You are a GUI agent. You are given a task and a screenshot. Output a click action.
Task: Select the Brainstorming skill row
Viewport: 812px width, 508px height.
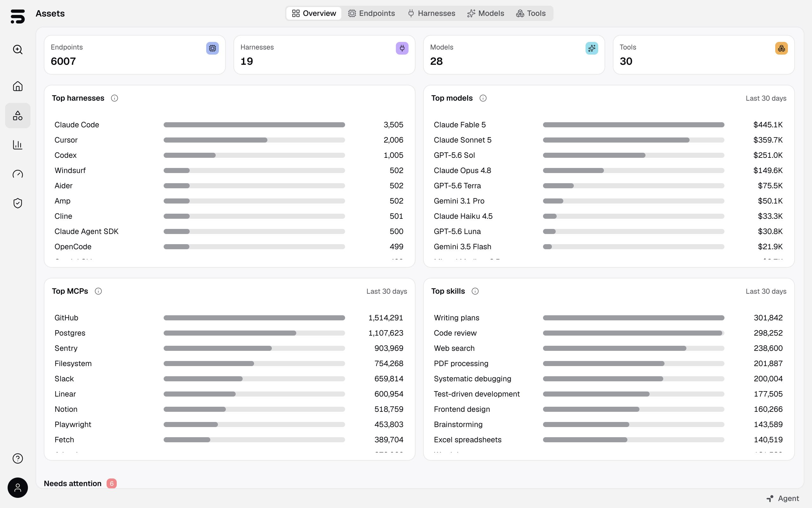(608, 424)
